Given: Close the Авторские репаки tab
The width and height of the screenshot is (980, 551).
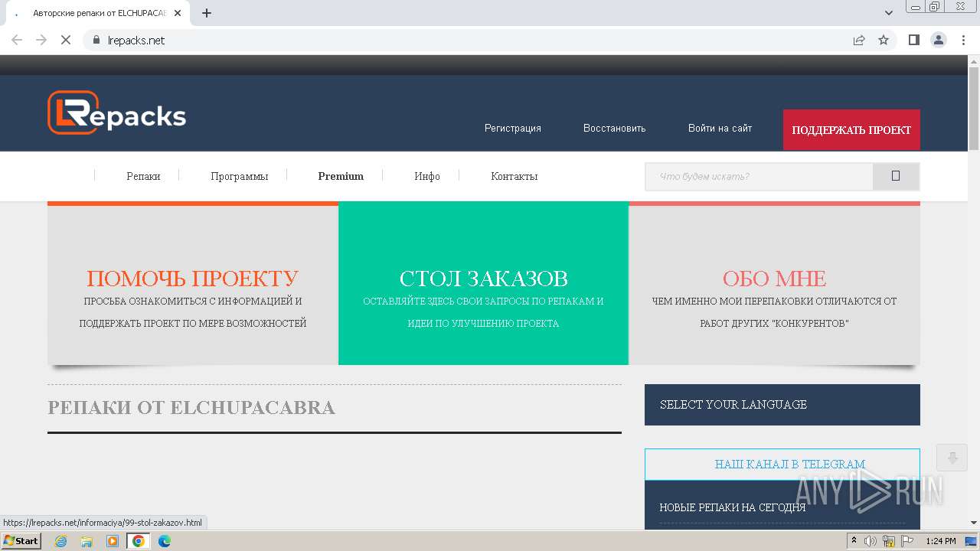Looking at the screenshot, I should (178, 13).
